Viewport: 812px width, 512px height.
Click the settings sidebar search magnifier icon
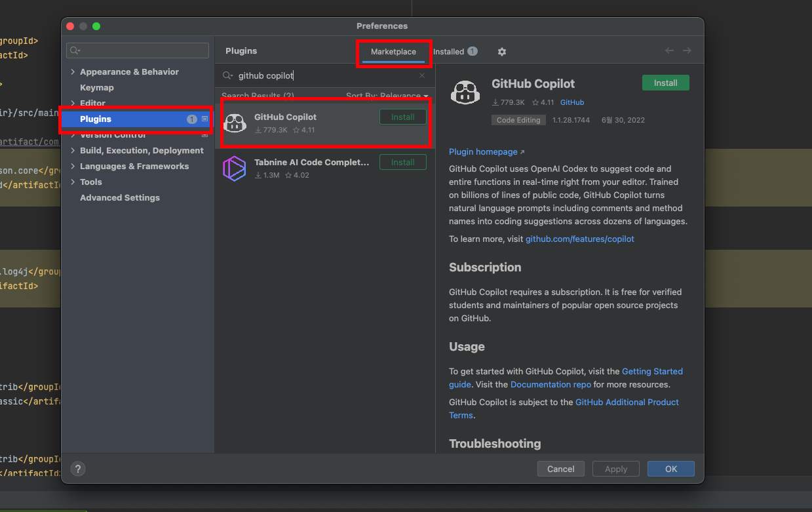click(75, 50)
